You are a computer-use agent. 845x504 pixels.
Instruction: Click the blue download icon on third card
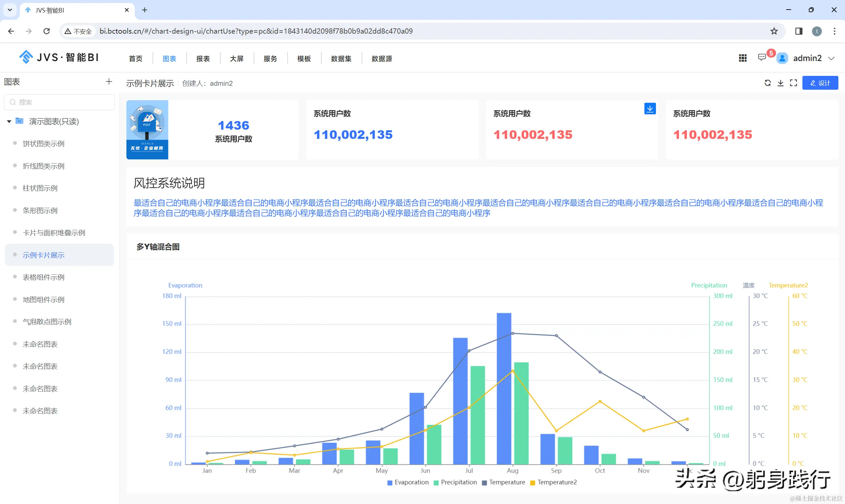click(x=650, y=109)
